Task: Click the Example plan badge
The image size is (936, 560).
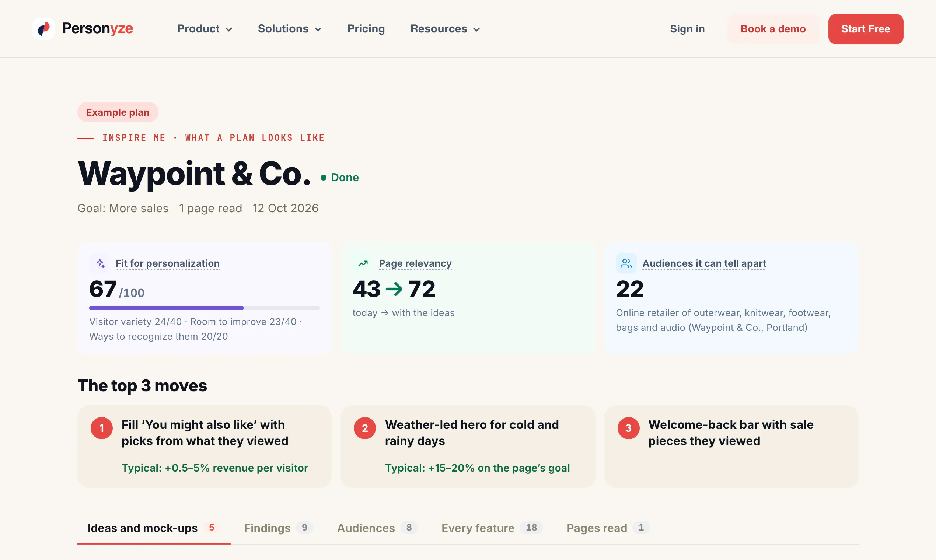Action: [x=118, y=112]
